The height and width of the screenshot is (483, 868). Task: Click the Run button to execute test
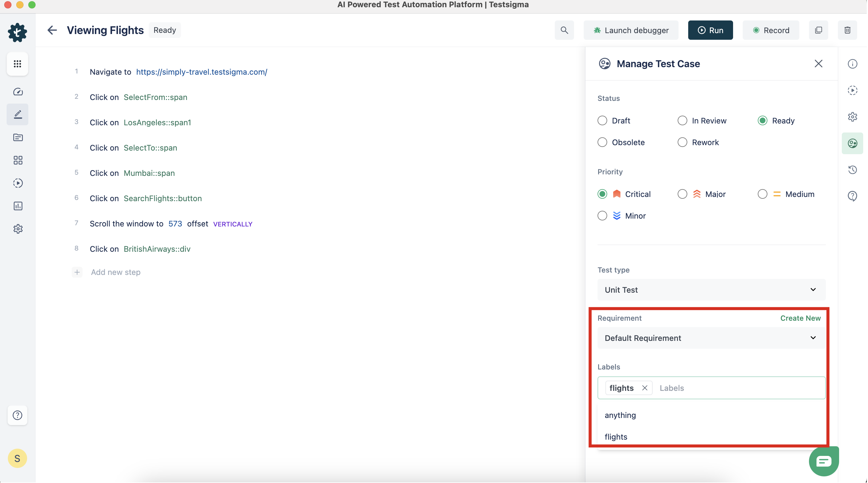click(710, 30)
